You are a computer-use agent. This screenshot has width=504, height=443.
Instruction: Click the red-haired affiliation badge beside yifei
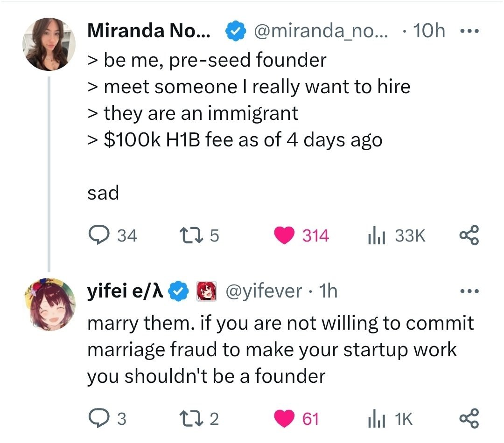coord(206,291)
